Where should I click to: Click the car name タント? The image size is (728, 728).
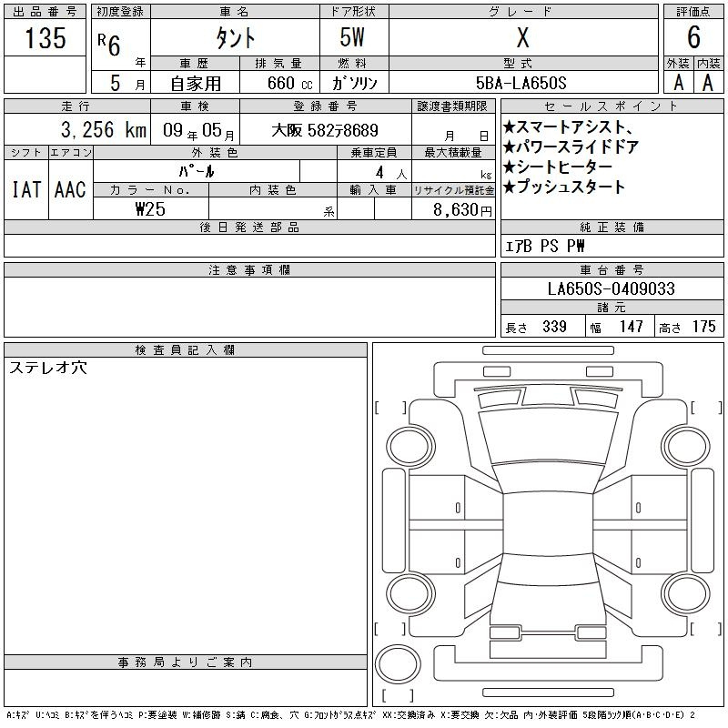(235, 37)
